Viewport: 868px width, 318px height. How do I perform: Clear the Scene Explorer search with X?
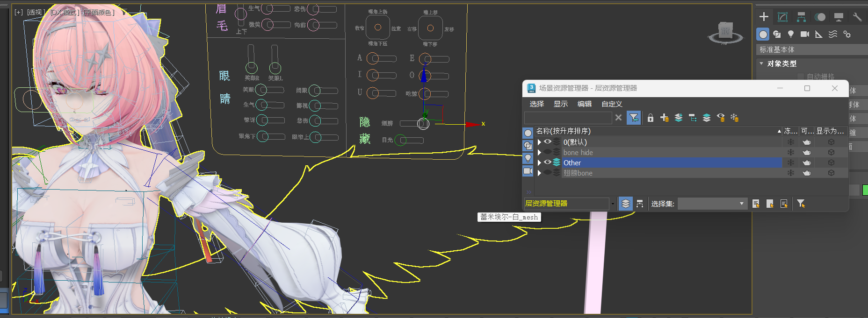[x=618, y=118]
